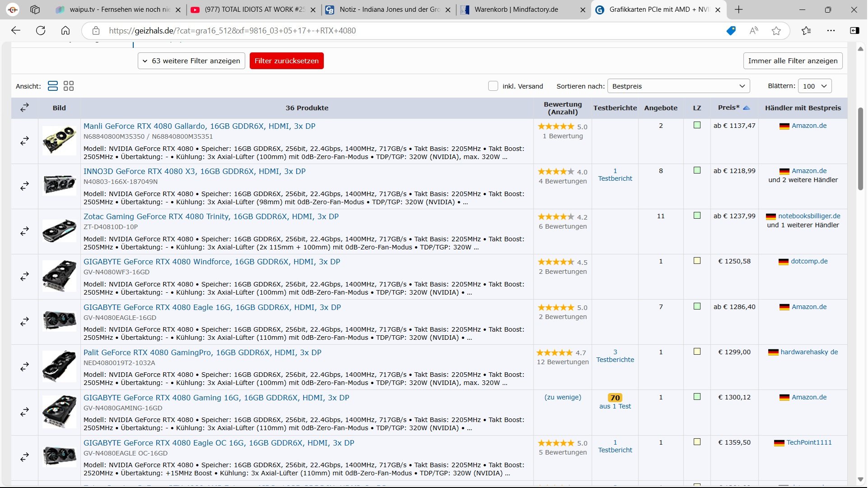Switch to the list view layout icon

pyautogui.click(x=53, y=86)
